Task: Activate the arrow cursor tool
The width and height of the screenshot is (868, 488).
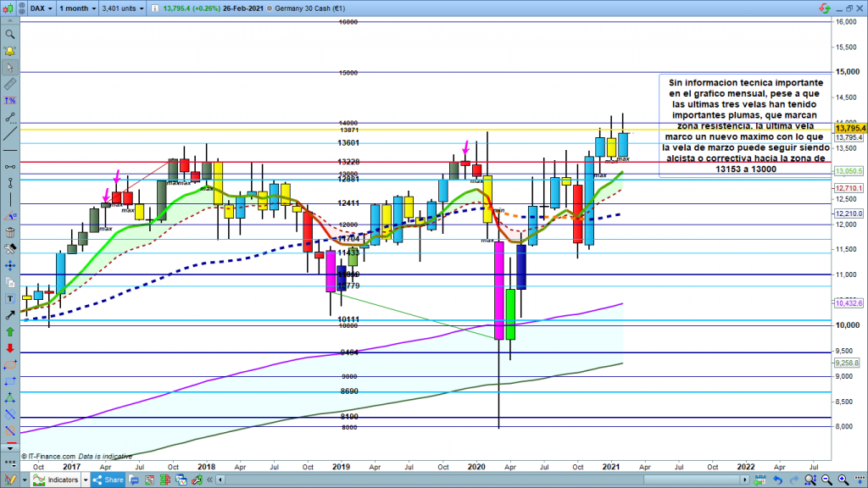Action: coord(10,67)
